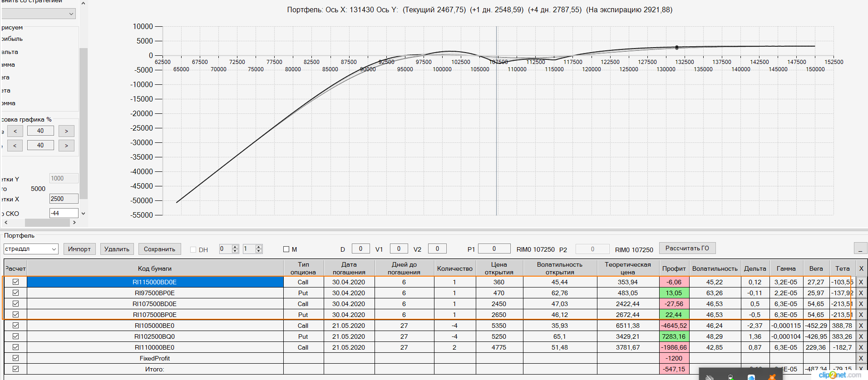Uncheck the RI107500BP0E calculation checkbox
The height and width of the screenshot is (380, 868).
[x=15, y=315]
